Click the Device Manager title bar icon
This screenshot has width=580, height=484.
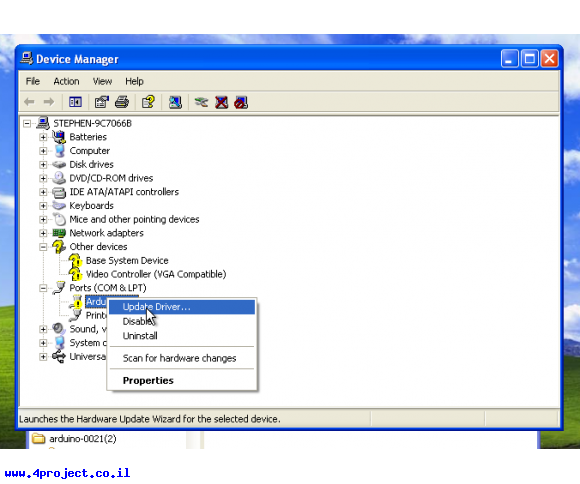point(26,58)
